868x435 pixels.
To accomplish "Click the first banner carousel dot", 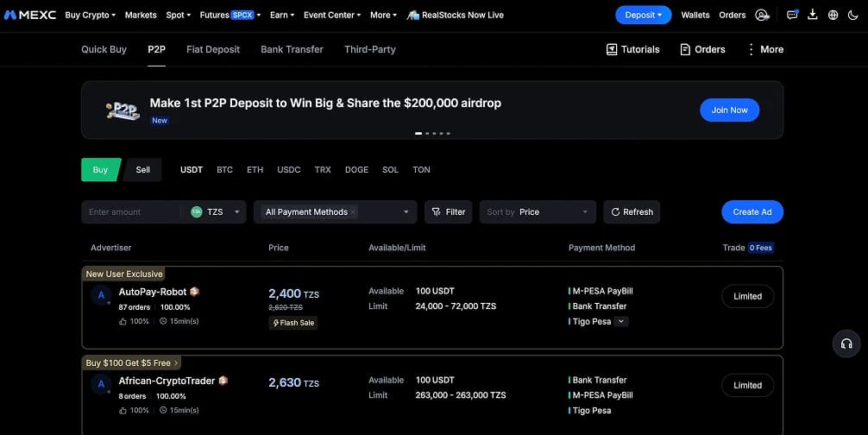I will pyautogui.click(x=418, y=134).
